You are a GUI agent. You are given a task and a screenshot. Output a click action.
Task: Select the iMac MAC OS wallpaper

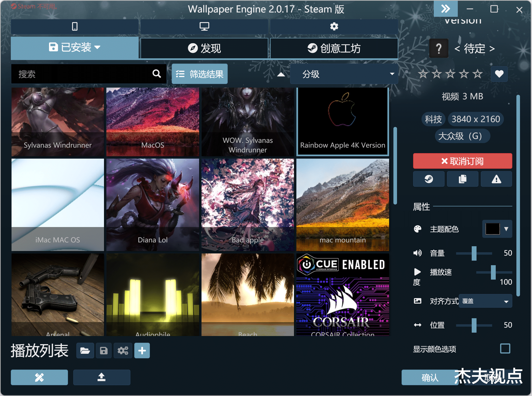coord(58,205)
